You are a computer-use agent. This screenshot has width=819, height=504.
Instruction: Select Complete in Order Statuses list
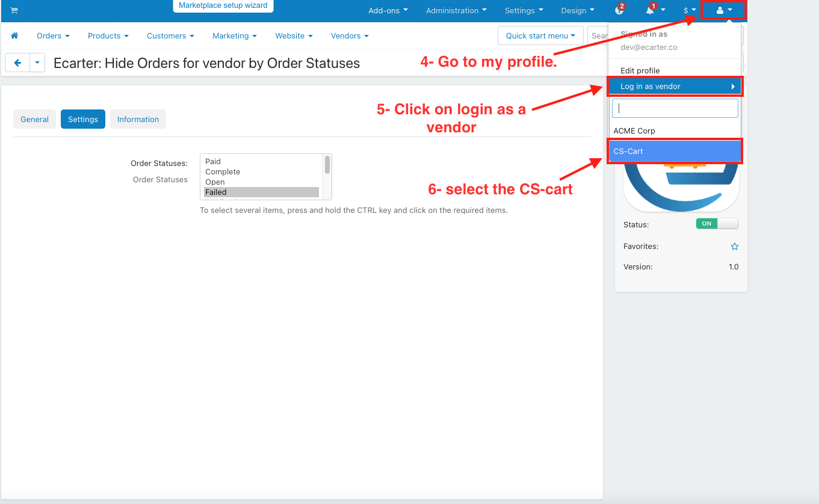tap(262, 171)
